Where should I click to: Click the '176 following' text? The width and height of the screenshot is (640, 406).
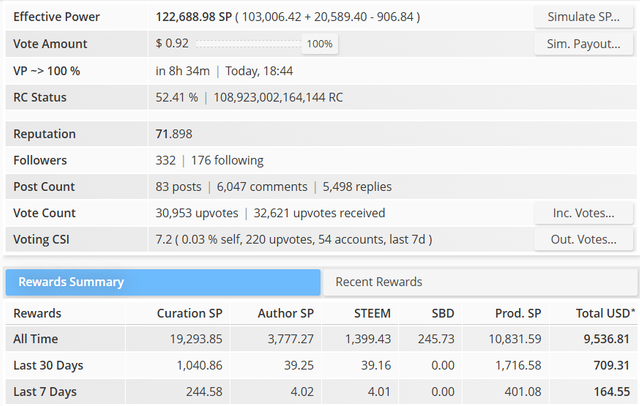pos(227,160)
